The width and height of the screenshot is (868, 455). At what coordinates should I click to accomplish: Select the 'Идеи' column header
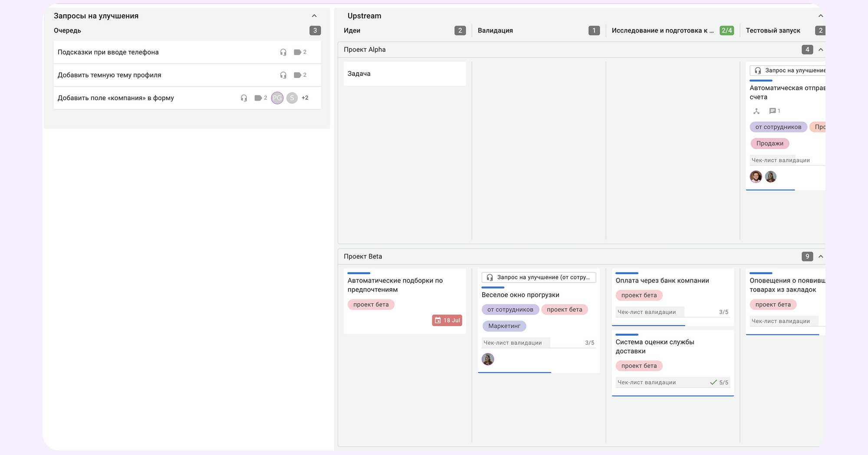[352, 31]
